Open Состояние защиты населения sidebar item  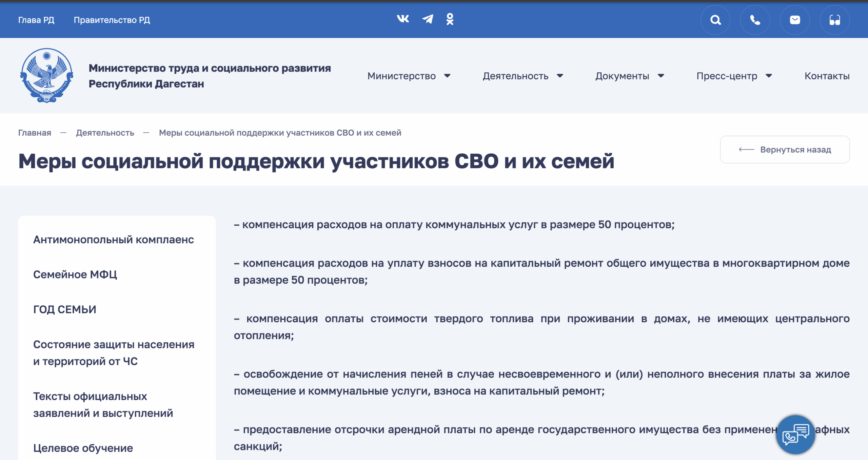114,353
